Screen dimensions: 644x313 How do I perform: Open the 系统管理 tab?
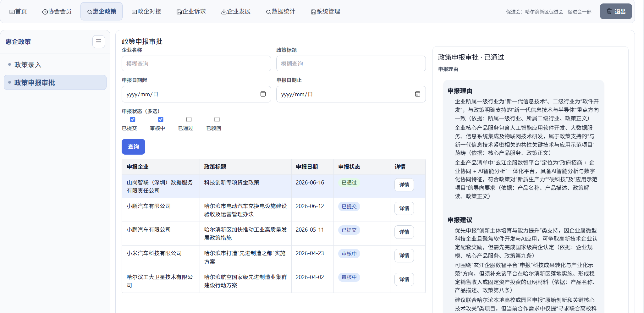325,12
